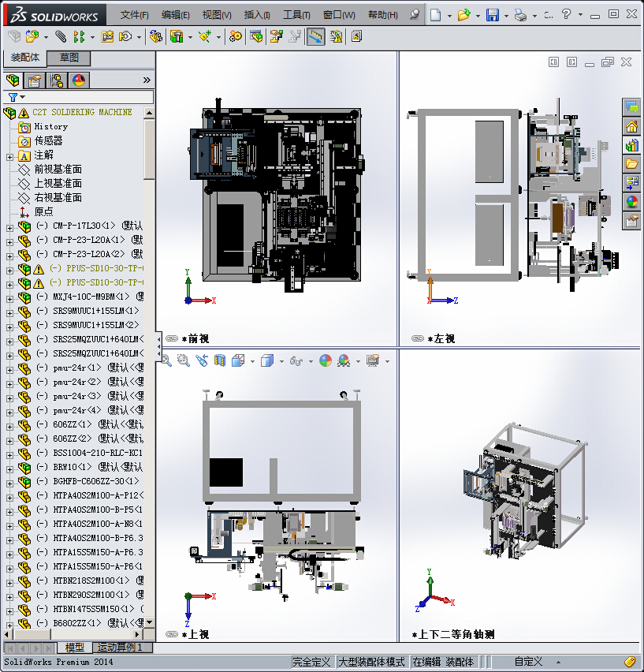Click the New Motion Study icon
This screenshot has width=644, height=672.
click(236, 36)
